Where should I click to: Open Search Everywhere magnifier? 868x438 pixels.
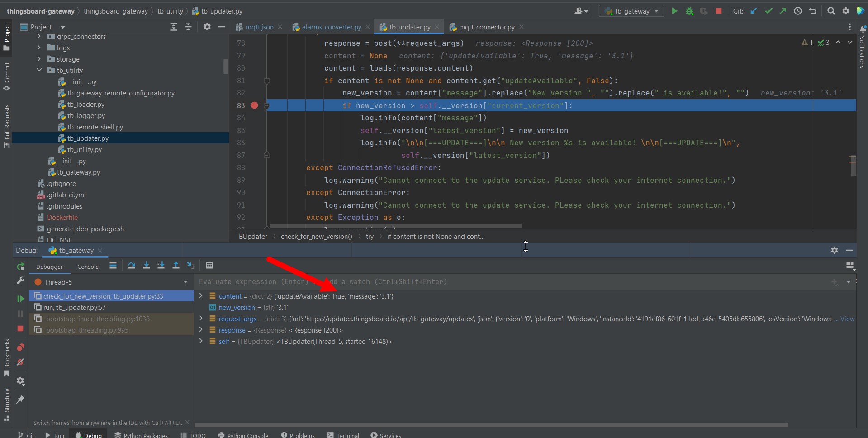coord(831,11)
